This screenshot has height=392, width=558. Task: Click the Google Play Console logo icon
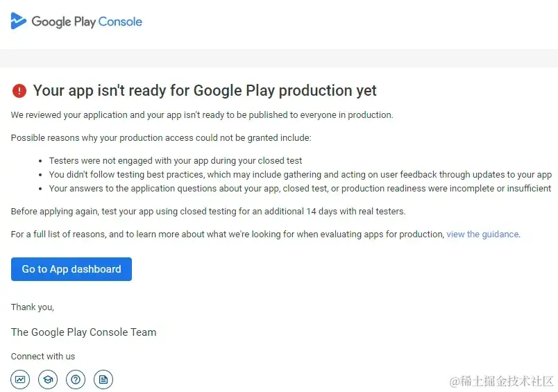click(19, 21)
